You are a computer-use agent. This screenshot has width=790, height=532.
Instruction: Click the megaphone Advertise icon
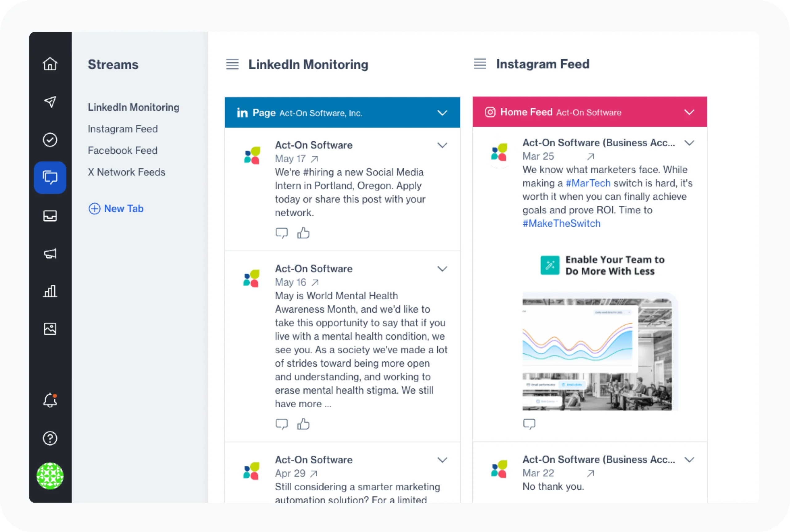pos(50,253)
